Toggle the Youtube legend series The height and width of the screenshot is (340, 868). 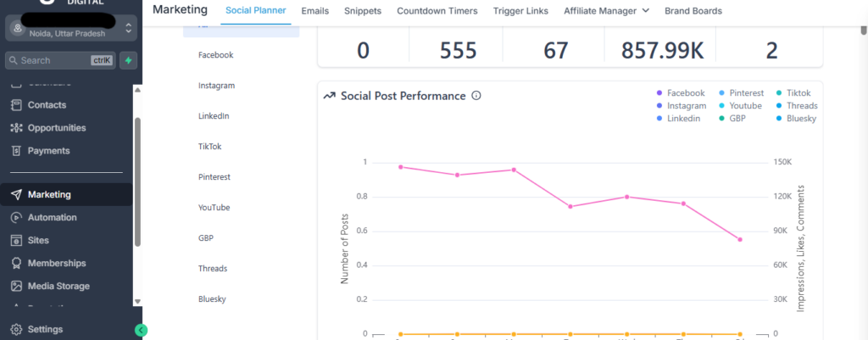click(x=740, y=106)
